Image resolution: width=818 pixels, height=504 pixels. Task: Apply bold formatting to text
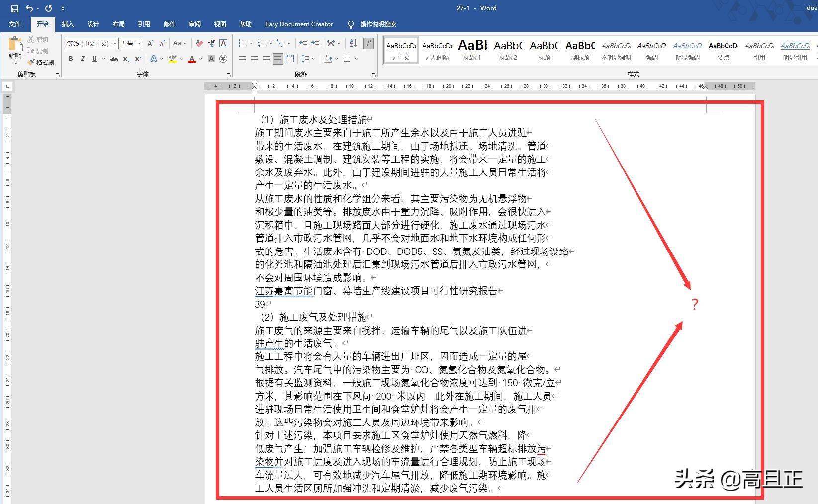71,59
